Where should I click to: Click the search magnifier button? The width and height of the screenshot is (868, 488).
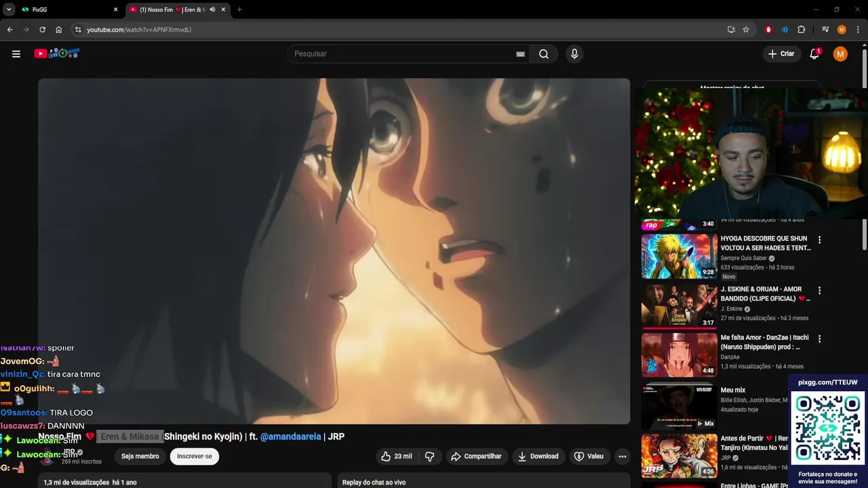(544, 54)
